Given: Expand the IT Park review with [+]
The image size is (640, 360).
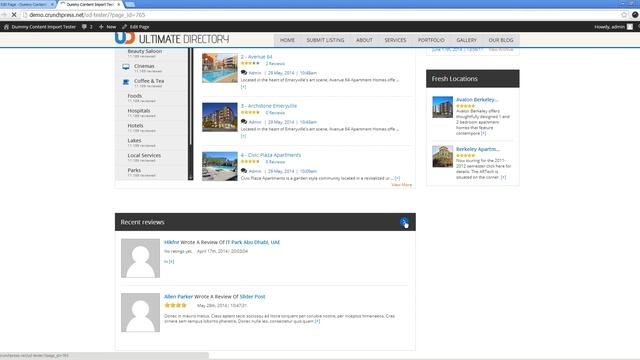Looking at the screenshot, I should (x=171, y=262).
